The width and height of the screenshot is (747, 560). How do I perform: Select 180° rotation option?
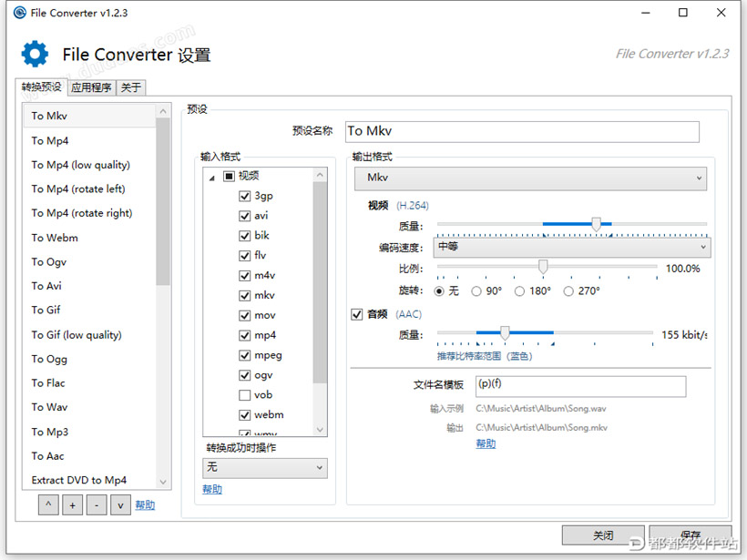point(520,291)
